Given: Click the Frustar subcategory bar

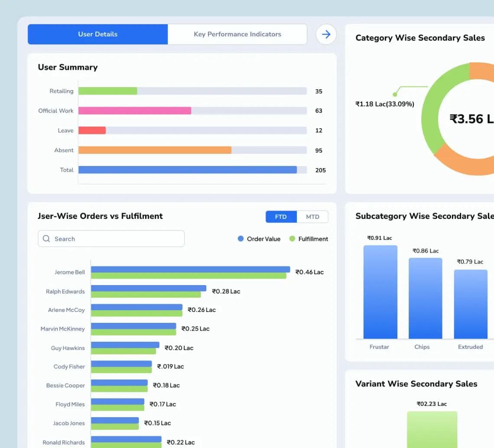Looking at the screenshot, I should point(380,292).
